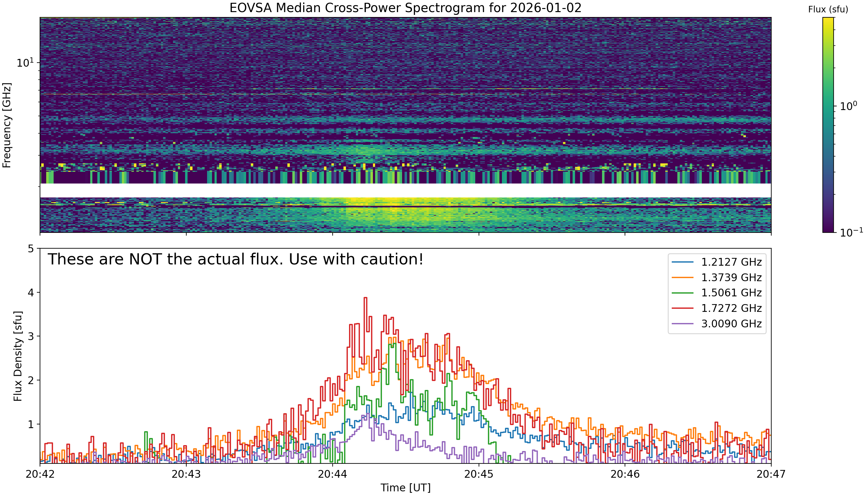
Task: Click the red curve's highest peak near 20:44
Action: [365, 298]
